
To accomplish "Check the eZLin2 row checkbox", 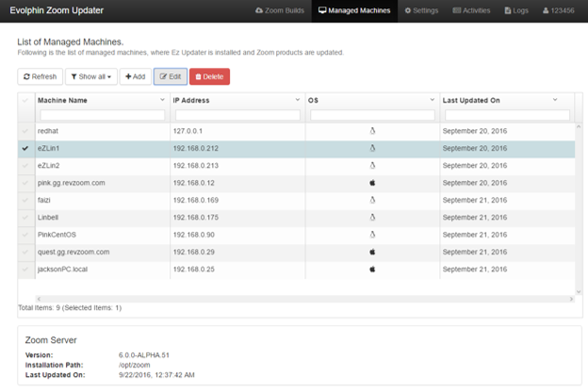I will pyautogui.click(x=25, y=166).
